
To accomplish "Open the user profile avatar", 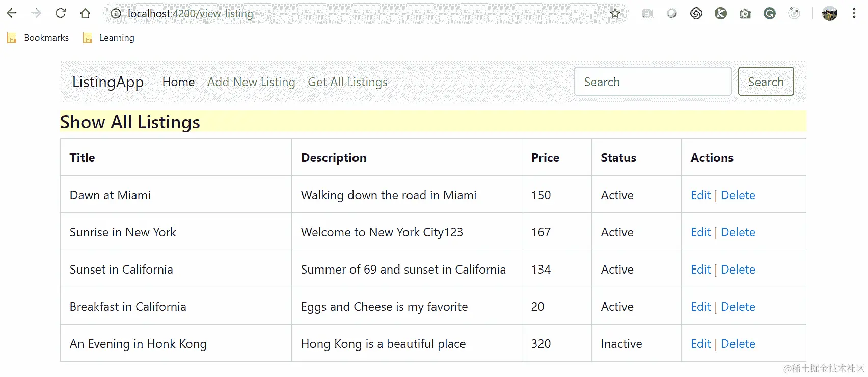I will click(830, 14).
